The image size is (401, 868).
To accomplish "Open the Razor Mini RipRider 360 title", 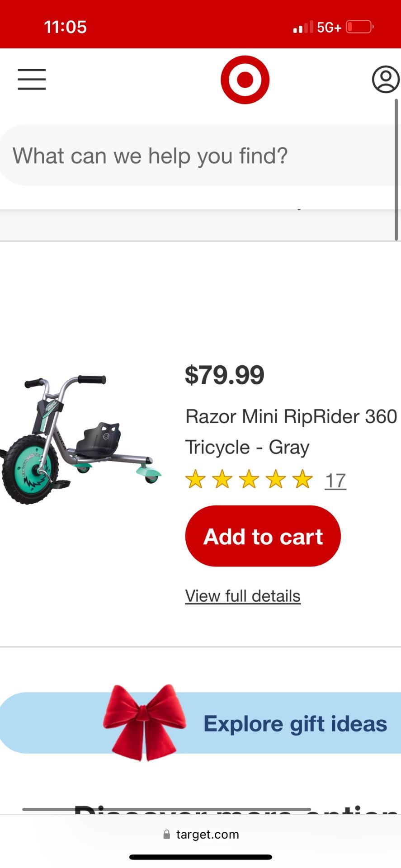I will [x=291, y=432].
